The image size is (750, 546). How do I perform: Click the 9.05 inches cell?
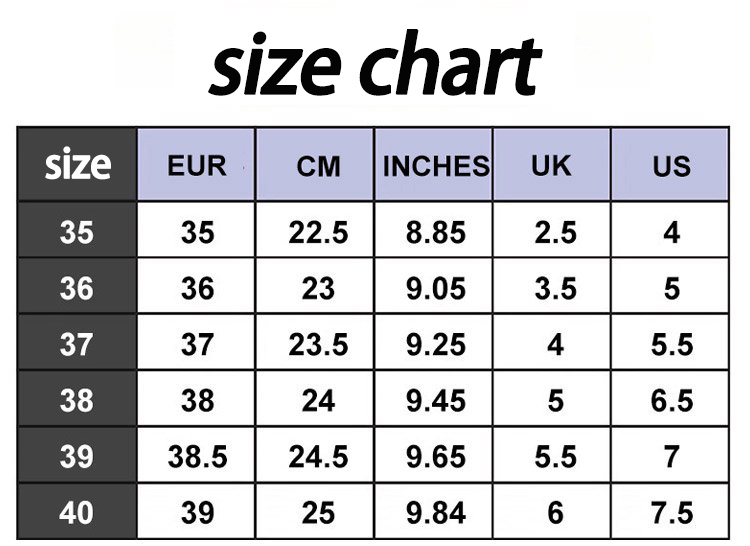pos(434,286)
